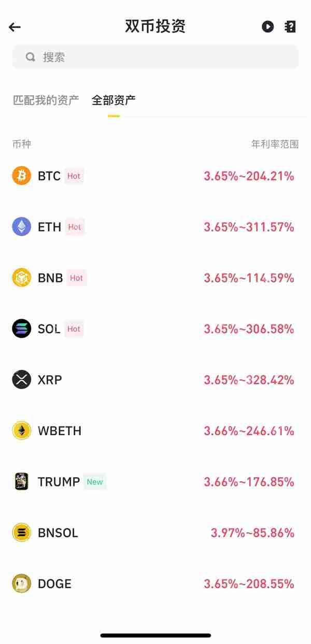The width and height of the screenshot is (311, 644).
Task: Go back using the back arrow
Action: coord(15,26)
